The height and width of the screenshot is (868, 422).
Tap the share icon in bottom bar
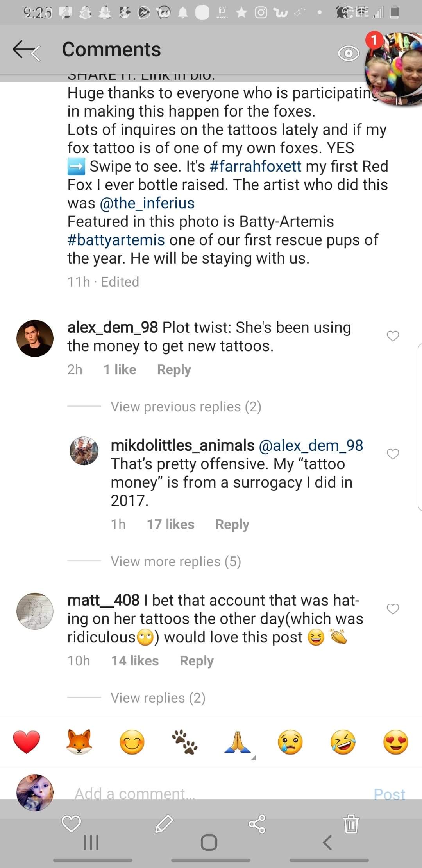pos(257,824)
